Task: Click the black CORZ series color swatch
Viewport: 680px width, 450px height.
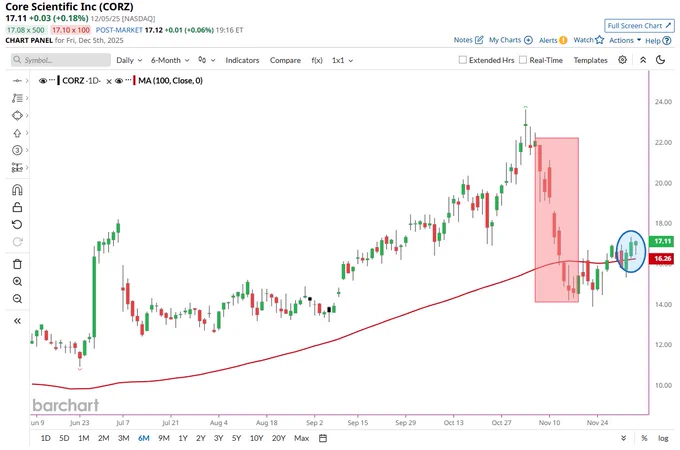Action: tap(59, 81)
